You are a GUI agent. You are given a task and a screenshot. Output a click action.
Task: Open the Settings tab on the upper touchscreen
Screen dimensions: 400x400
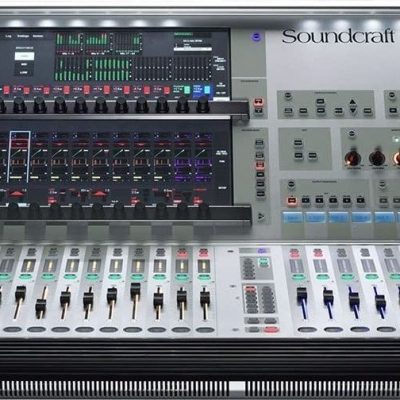click(x=23, y=36)
